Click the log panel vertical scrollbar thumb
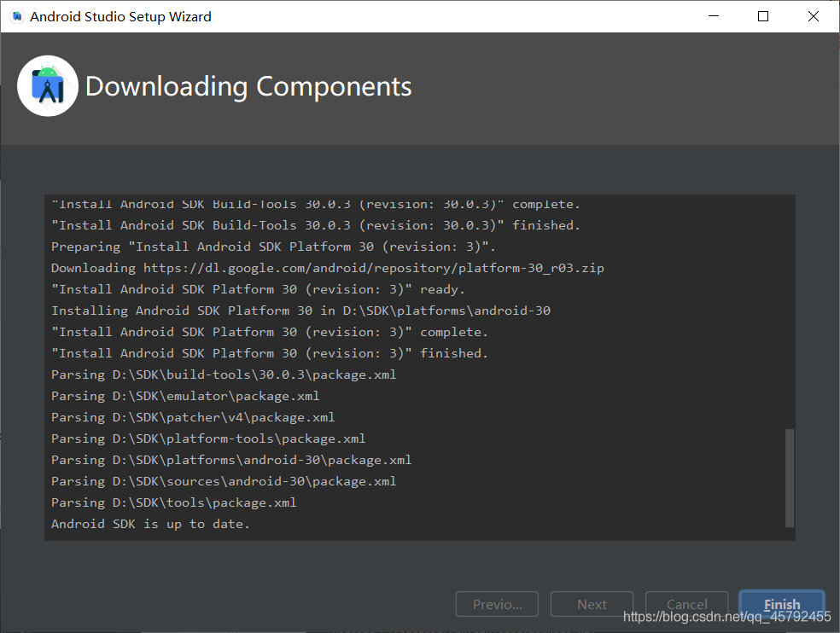Viewport: 840px width, 633px height. click(x=789, y=478)
